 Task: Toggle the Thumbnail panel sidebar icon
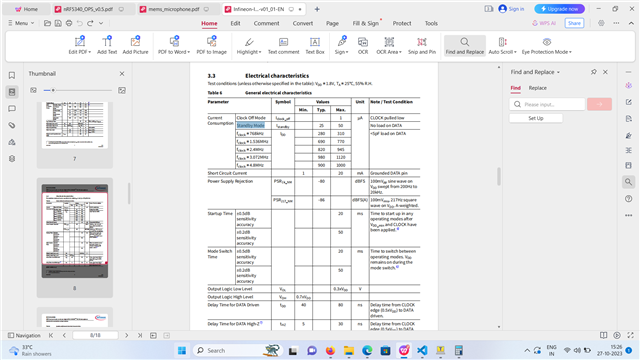click(12, 92)
